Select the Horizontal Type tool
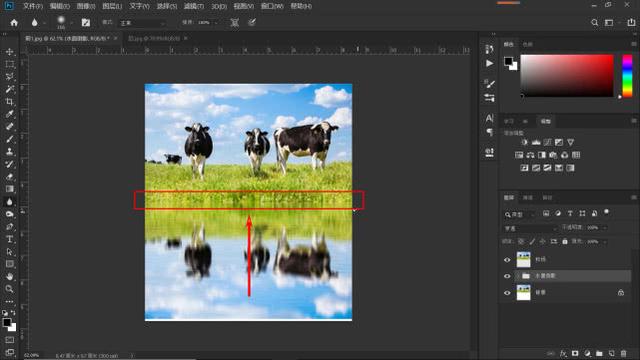Viewport: 640px width, 360px height. pos(9,239)
